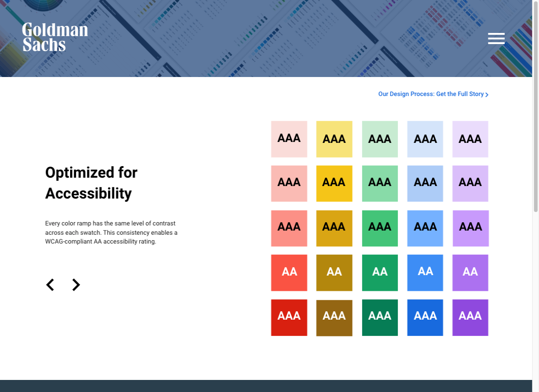Choose the third-row gold AAA swatch
The width and height of the screenshot is (539, 392).
click(334, 228)
